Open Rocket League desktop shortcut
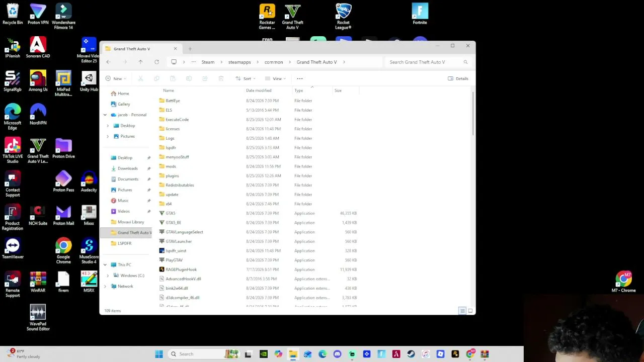 tap(343, 16)
